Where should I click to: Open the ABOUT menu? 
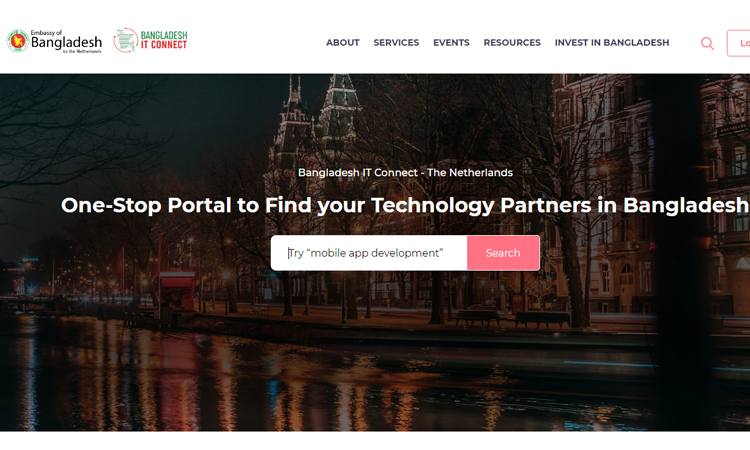(342, 43)
